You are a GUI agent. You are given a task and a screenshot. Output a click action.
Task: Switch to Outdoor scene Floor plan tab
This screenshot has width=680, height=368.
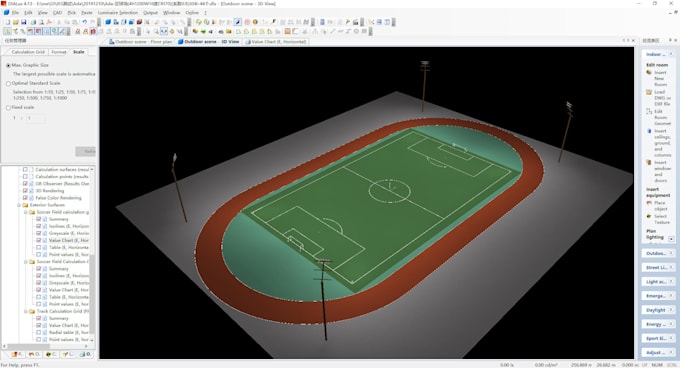141,42
